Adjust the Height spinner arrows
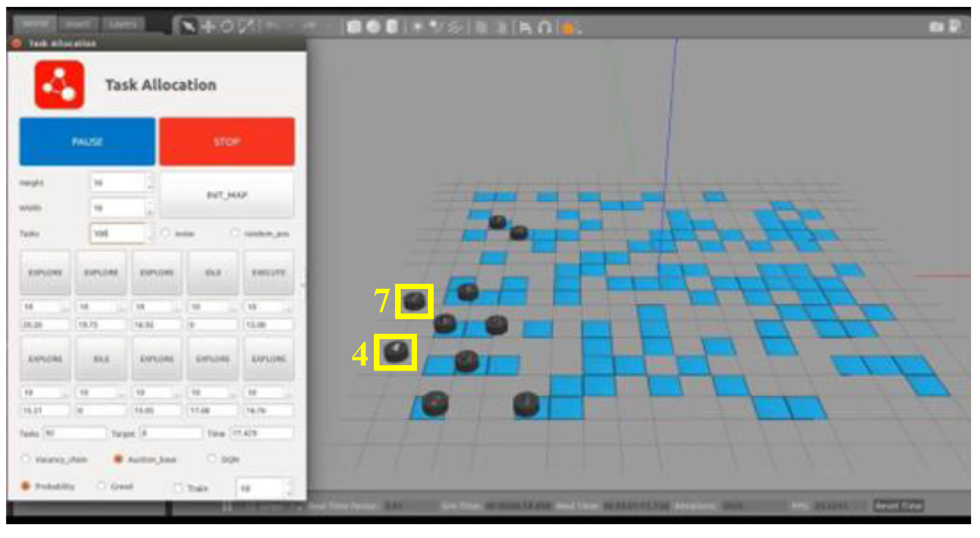The width and height of the screenshot is (980, 538). [x=151, y=182]
